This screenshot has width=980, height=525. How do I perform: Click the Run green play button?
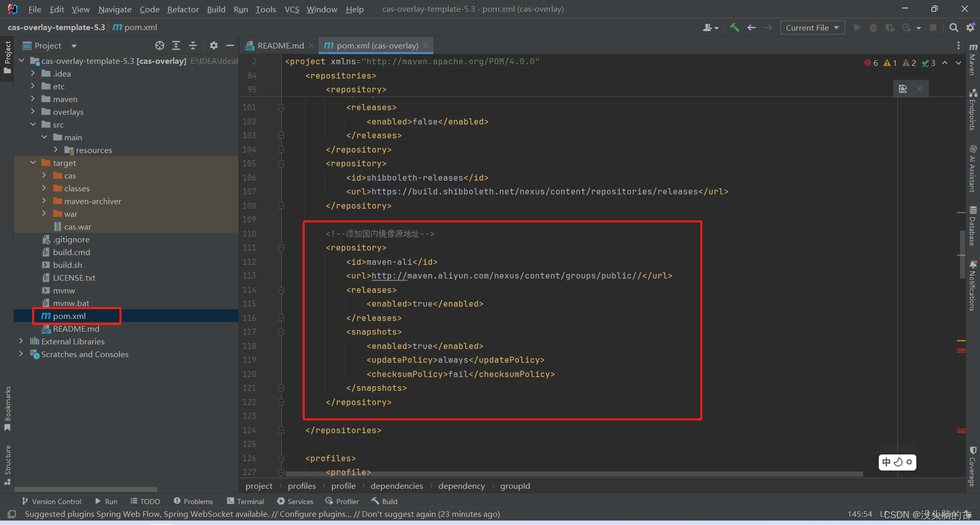[x=857, y=28]
